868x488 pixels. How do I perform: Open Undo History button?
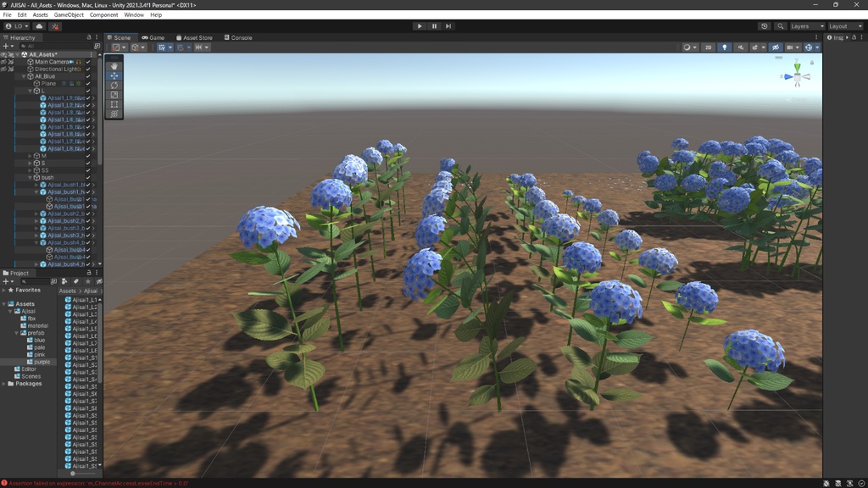click(765, 26)
